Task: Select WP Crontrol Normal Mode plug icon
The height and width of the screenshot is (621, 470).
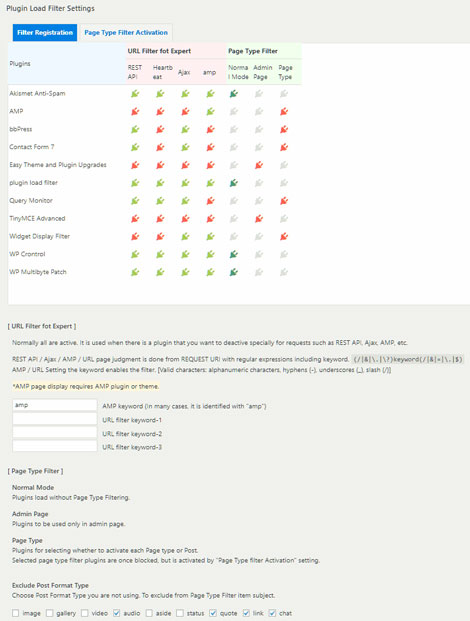Action: pyautogui.click(x=234, y=254)
